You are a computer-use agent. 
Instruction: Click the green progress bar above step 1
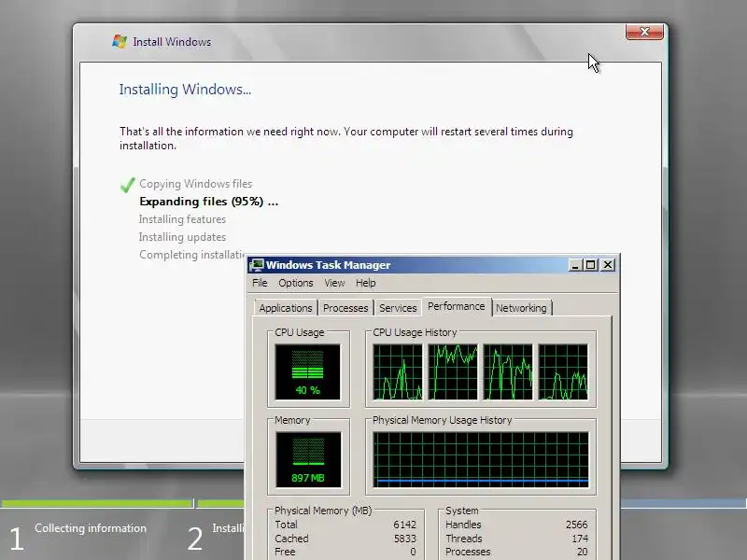point(97,503)
